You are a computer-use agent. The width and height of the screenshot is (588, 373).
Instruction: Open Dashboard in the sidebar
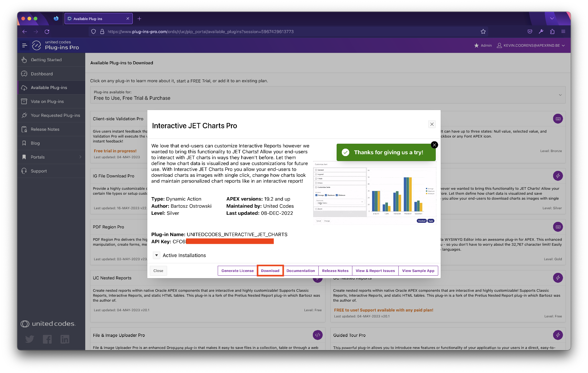click(x=51, y=74)
